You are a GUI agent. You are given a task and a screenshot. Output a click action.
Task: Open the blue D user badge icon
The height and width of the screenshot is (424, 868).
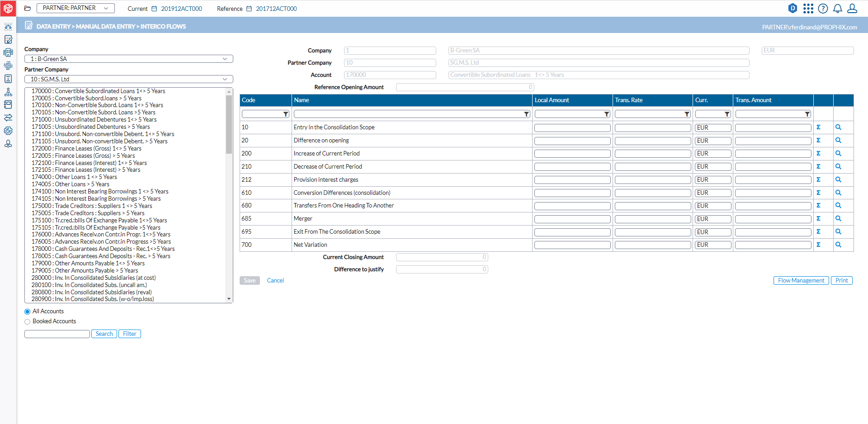tap(793, 8)
